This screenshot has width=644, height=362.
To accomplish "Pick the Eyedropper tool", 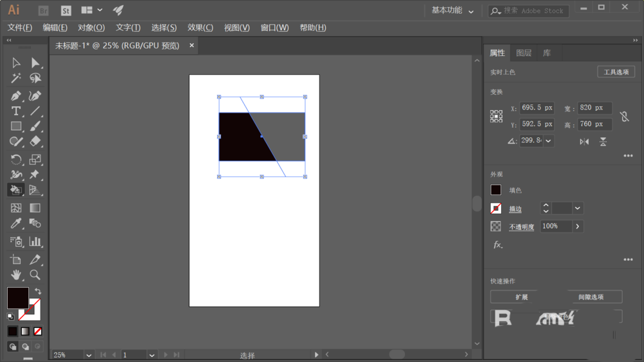I will pyautogui.click(x=16, y=224).
